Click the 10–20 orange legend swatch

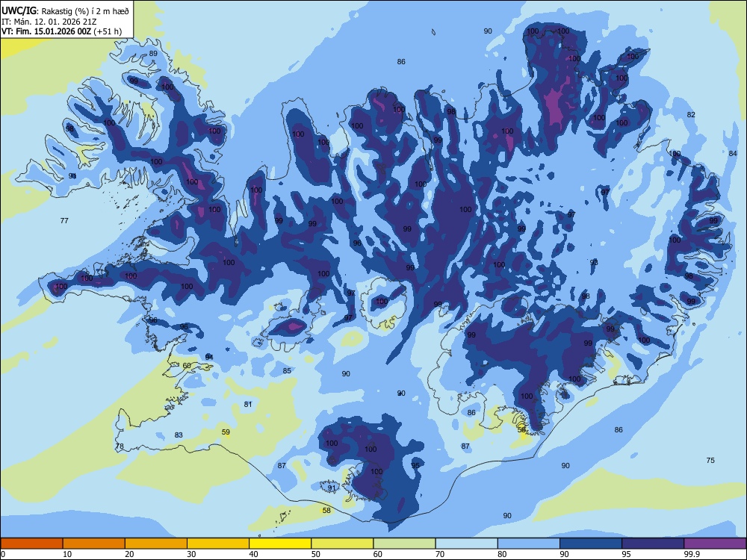(94, 544)
